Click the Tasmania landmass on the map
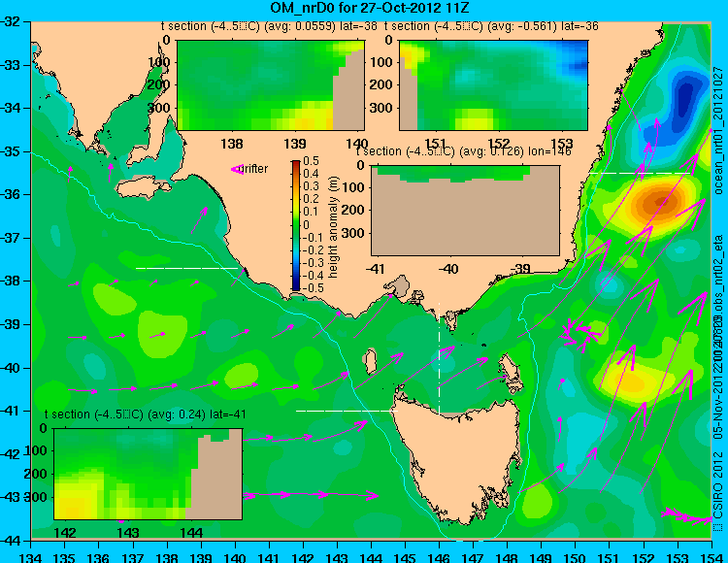Viewport: 728px width, 563px height. (x=460, y=457)
